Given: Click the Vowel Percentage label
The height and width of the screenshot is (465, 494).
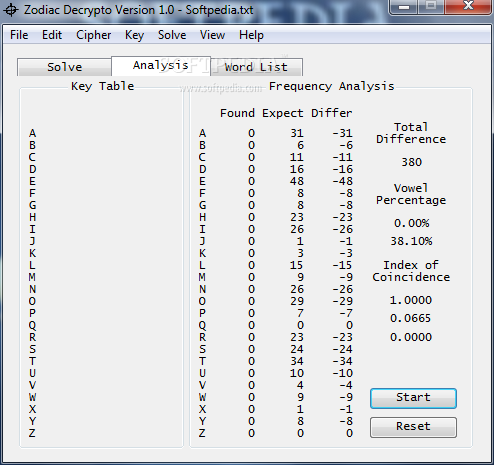Looking at the screenshot, I should 411,194.
